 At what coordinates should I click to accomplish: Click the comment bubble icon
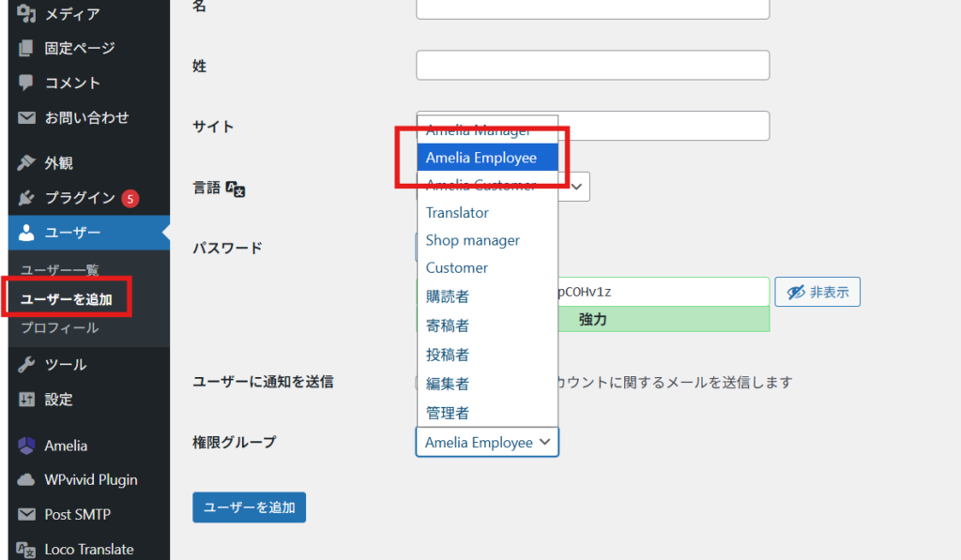26,83
